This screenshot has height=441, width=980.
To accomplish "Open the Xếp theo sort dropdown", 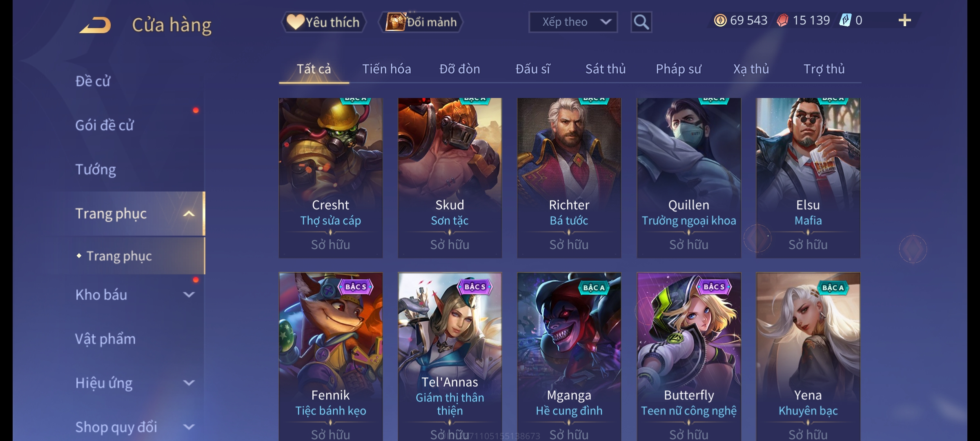I will coord(573,22).
